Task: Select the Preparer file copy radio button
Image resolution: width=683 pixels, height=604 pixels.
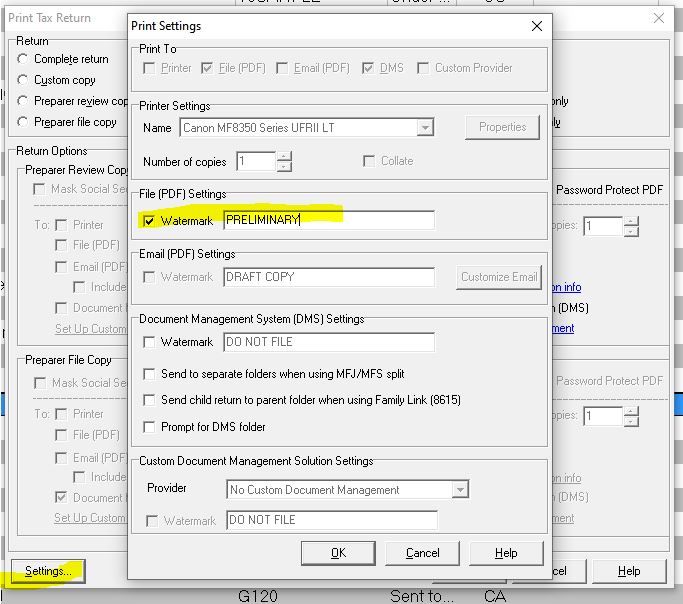Action: point(23,122)
